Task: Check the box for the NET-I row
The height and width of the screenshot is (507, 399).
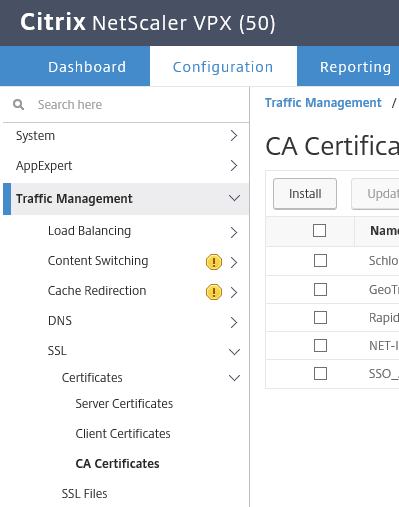Action: tap(320, 345)
